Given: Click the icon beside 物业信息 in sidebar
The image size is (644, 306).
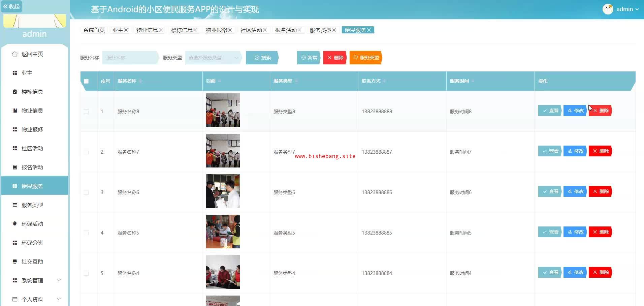Looking at the screenshot, I should pos(15,111).
